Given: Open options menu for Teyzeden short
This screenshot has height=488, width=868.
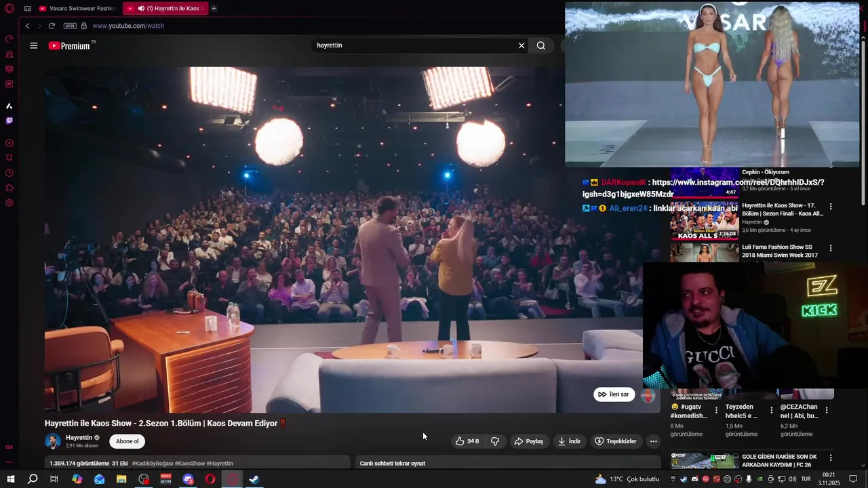Looking at the screenshot, I should coord(771,410).
